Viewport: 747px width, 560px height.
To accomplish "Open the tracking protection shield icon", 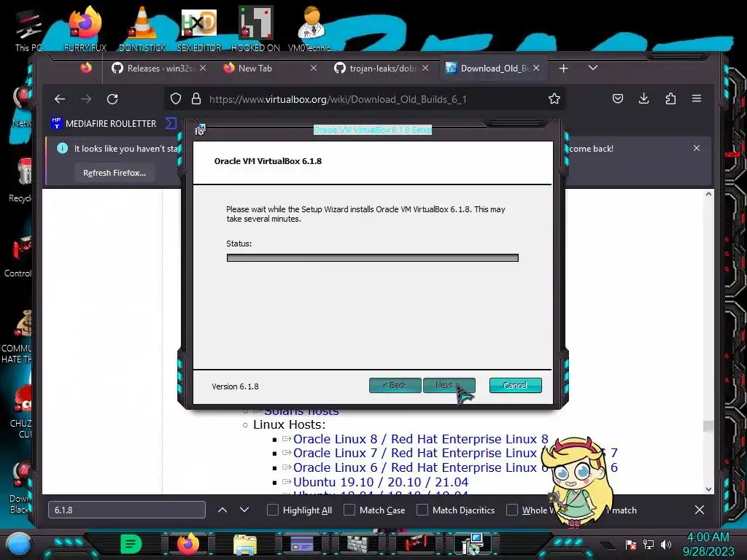I will pos(176,99).
